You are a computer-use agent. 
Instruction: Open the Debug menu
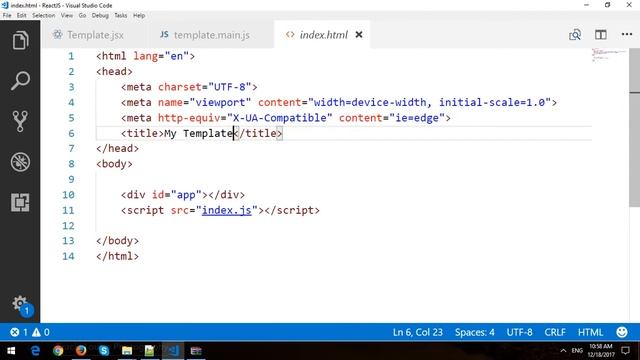pyautogui.click(x=100, y=16)
